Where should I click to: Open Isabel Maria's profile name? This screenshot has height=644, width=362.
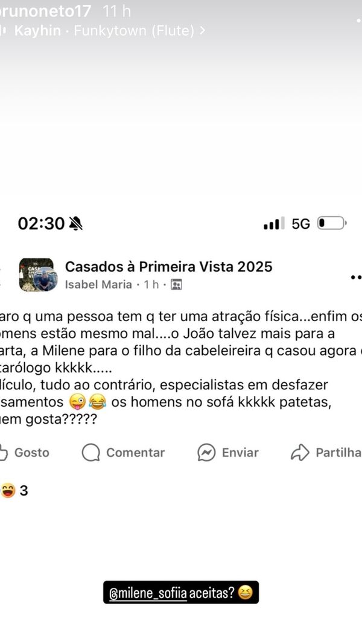(98, 284)
